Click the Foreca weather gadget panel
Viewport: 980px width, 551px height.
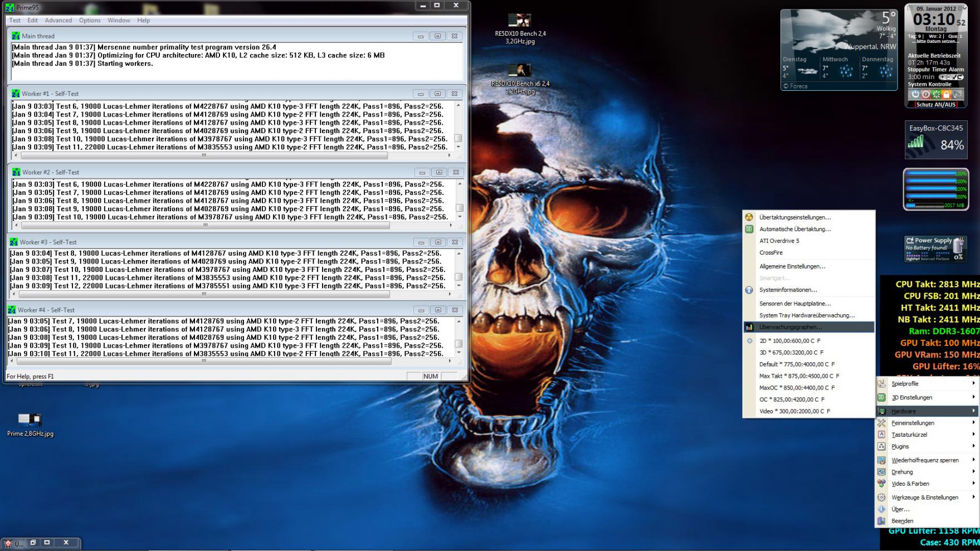(x=839, y=50)
